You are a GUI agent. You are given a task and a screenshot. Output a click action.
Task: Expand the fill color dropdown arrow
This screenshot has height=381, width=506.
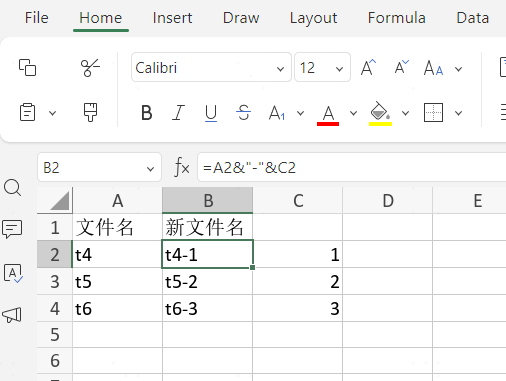tap(405, 113)
